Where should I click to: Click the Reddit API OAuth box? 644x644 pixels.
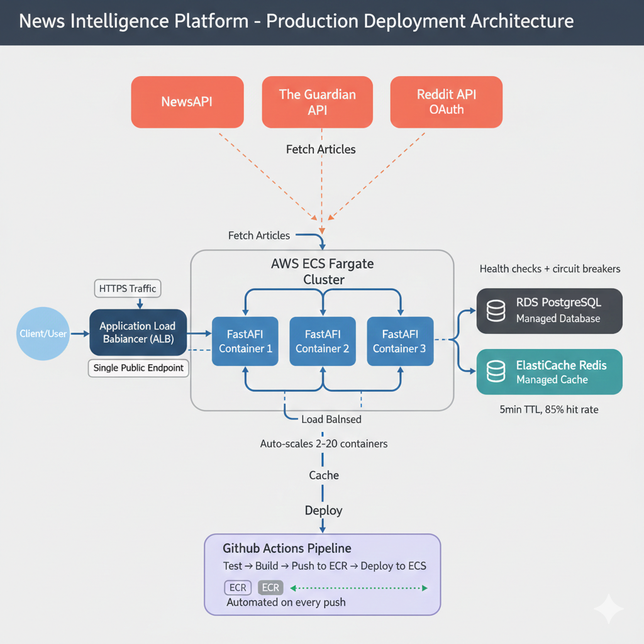pos(446,102)
